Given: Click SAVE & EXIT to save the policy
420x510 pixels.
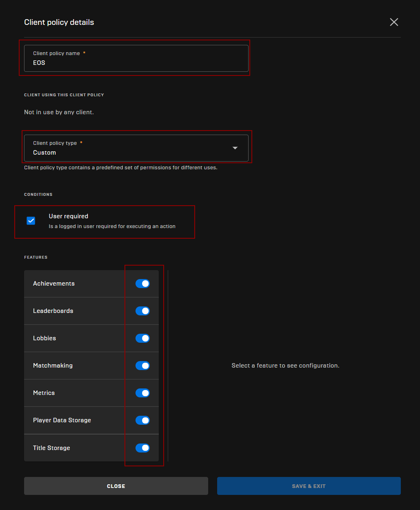Looking at the screenshot, I should coord(308,486).
